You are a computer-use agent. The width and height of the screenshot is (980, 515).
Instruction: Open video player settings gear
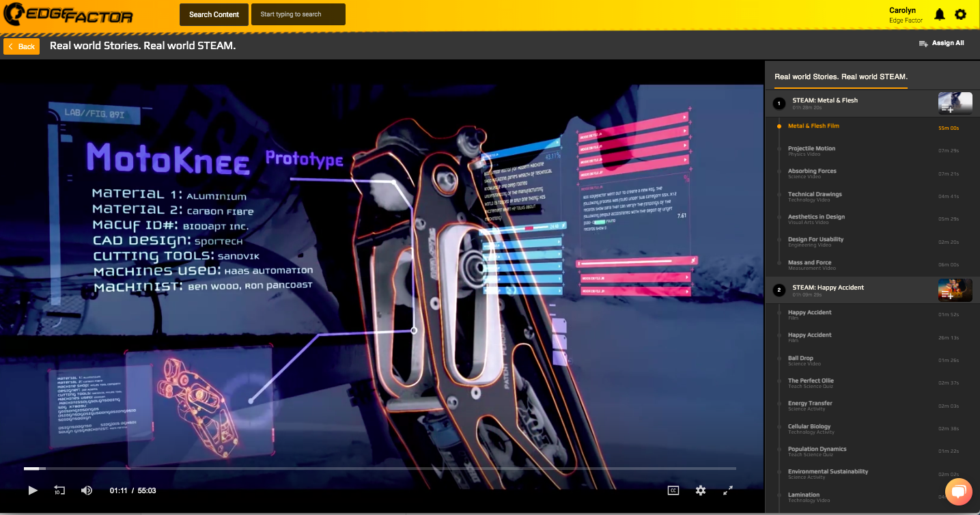click(700, 490)
